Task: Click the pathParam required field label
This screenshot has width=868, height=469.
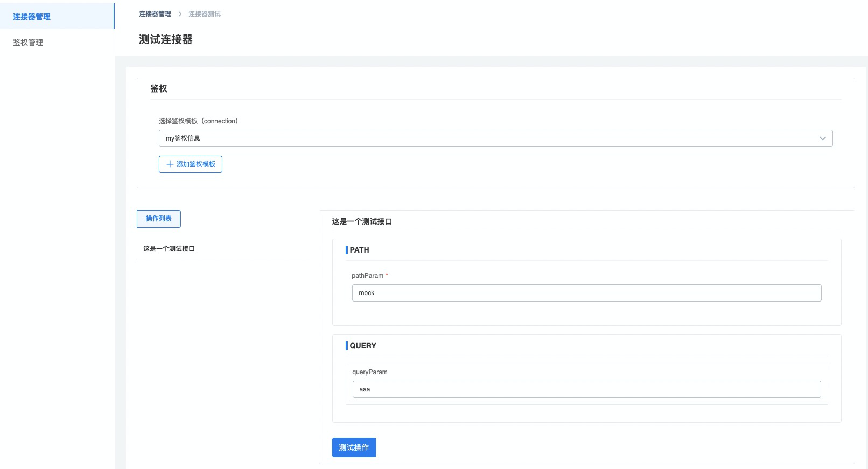Action: pyautogui.click(x=368, y=276)
